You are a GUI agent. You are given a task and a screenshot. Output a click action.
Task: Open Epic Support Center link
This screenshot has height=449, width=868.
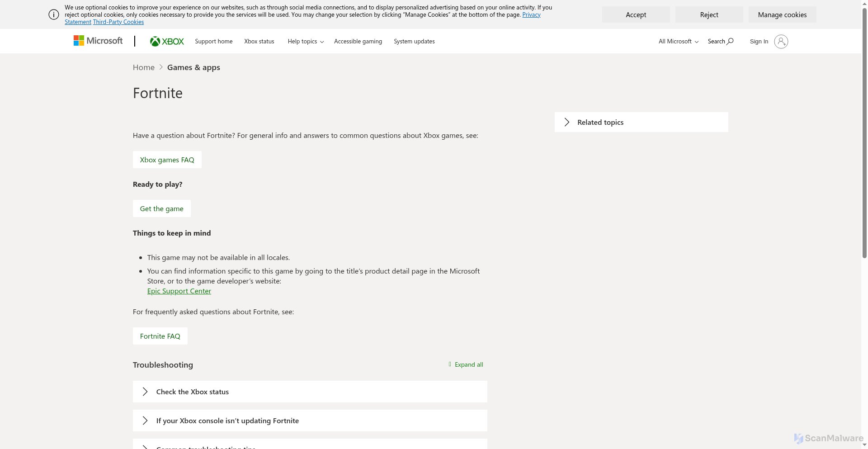(179, 291)
